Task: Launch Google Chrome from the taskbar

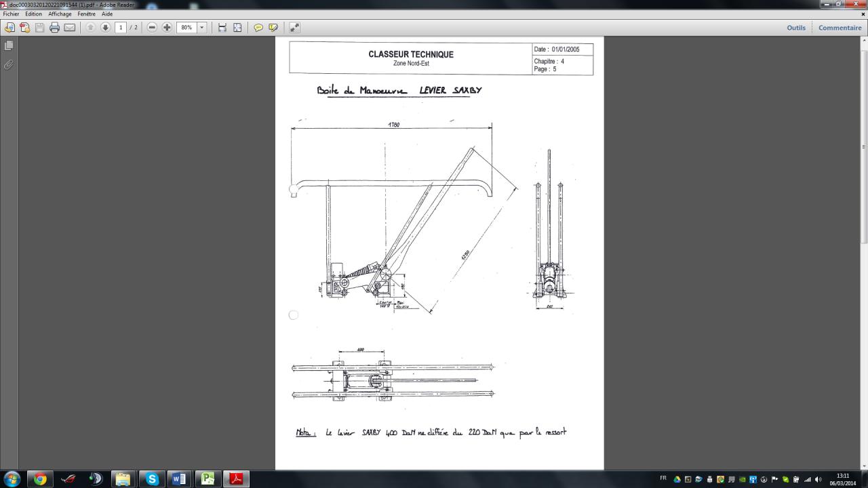Action: coord(40,479)
